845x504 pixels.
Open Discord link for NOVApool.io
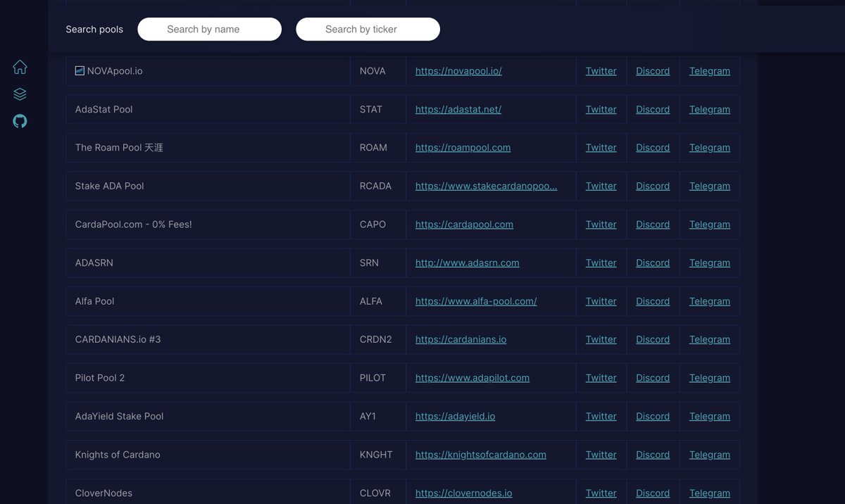point(653,71)
